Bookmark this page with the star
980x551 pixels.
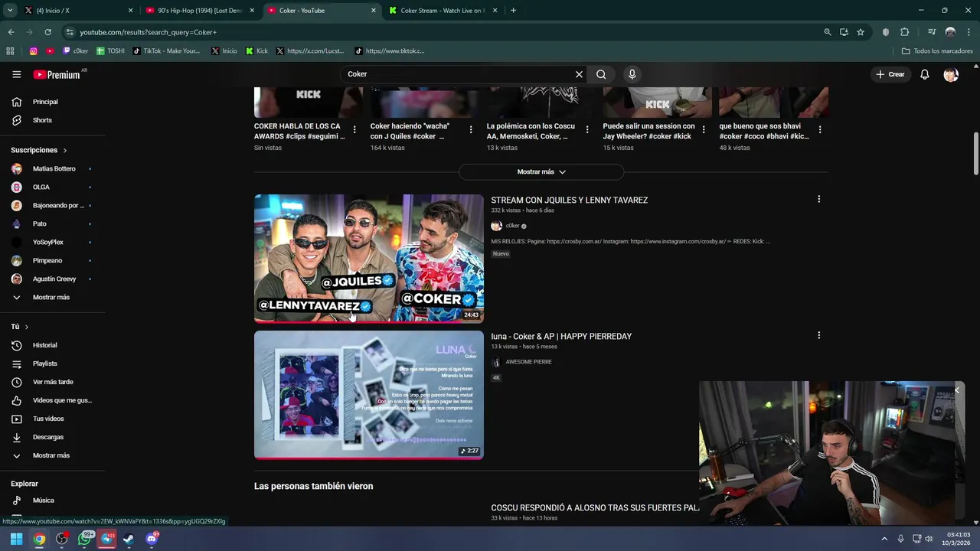click(861, 32)
